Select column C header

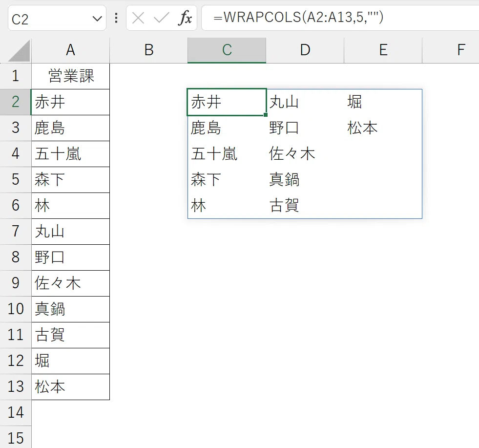pyautogui.click(x=227, y=50)
